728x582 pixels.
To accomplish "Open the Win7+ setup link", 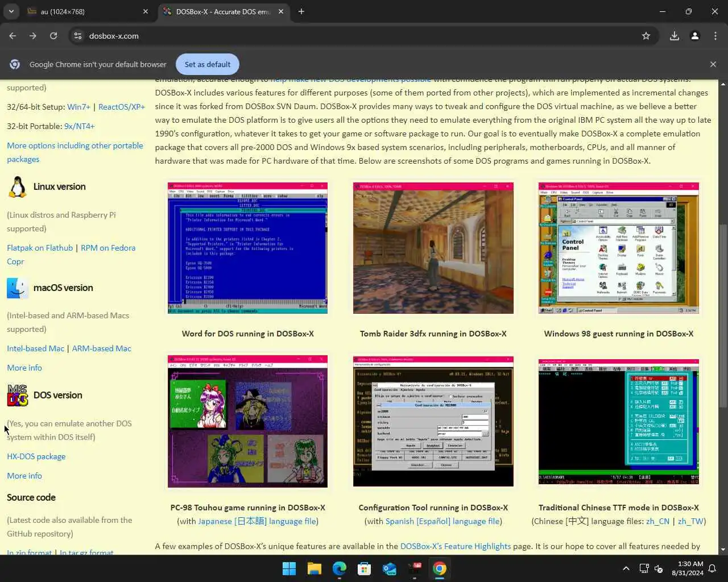I will pyautogui.click(x=78, y=107).
